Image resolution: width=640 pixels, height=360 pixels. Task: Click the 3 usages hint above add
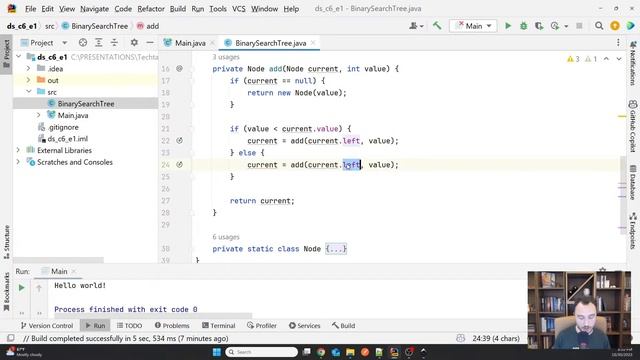click(x=226, y=57)
